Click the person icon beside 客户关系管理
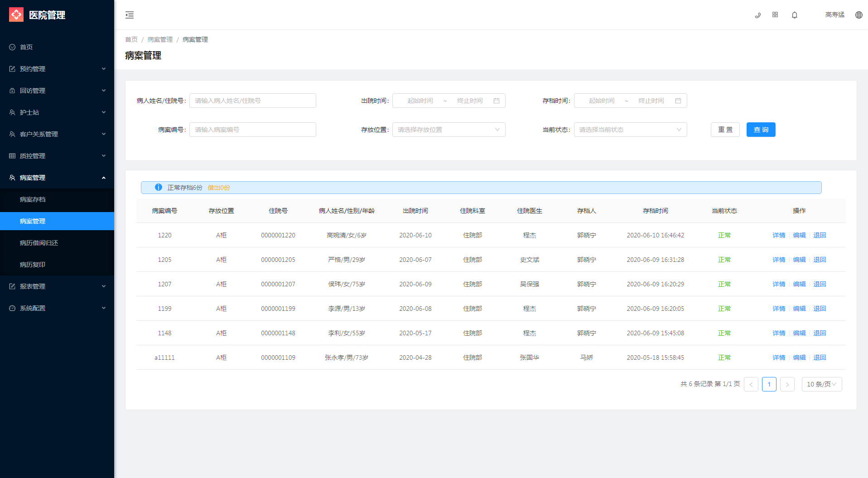This screenshot has height=478, width=868. coord(12,134)
